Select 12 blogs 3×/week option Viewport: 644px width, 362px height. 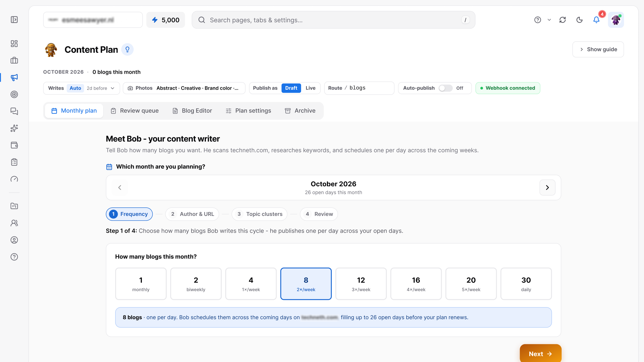(x=361, y=284)
